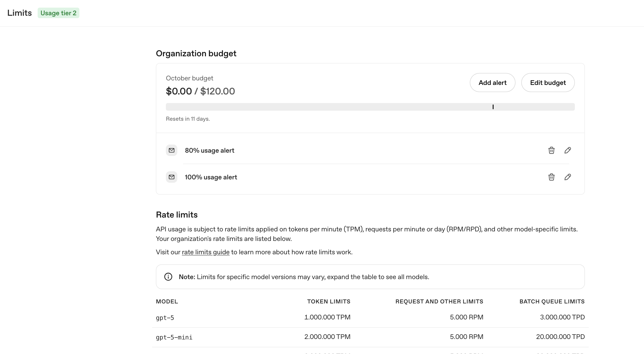The image size is (644, 354).
Task: Click the REQUEST AND OTHER LIMITS header
Action: (439, 302)
